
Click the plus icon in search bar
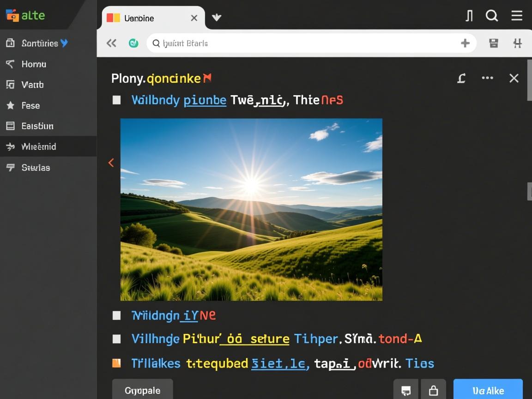click(465, 43)
